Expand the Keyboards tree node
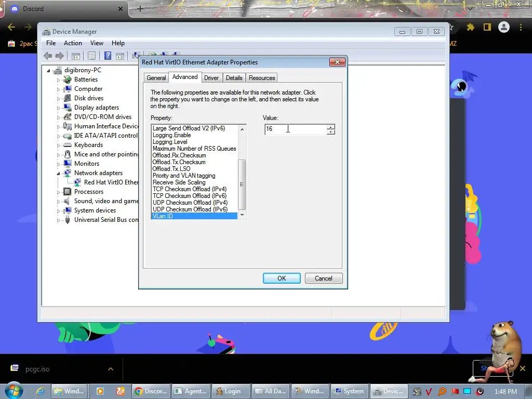 click(x=58, y=145)
